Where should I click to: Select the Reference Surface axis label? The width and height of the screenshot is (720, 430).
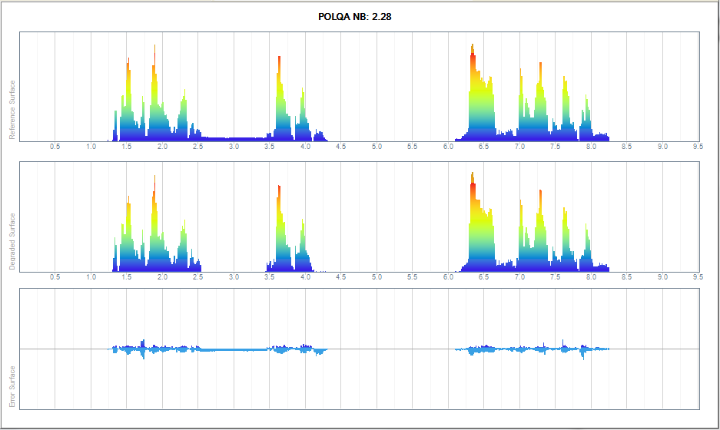[13, 108]
